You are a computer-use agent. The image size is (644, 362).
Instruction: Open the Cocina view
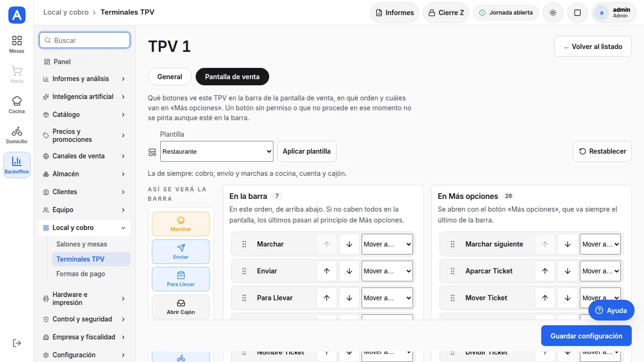coord(17,105)
